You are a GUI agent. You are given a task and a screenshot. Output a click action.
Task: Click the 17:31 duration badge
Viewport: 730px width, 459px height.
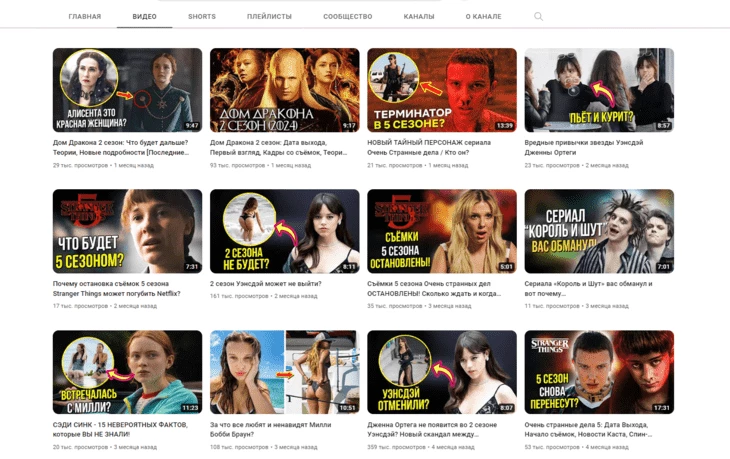(662, 408)
